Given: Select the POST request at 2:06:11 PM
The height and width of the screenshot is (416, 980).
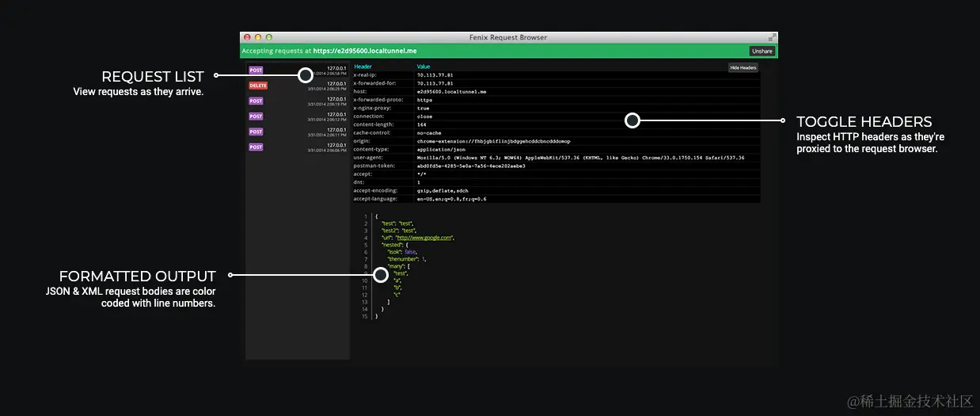Looking at the screenshot, I should point(298,132).
